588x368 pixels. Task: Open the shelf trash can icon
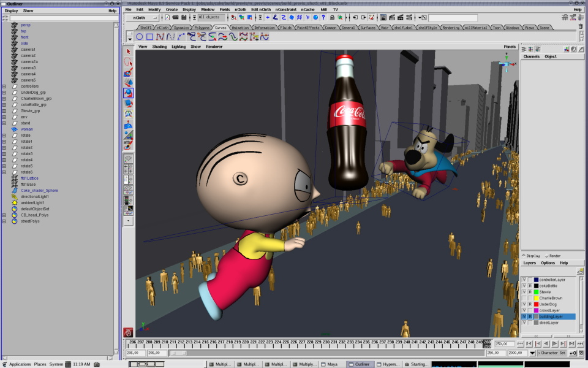(x=581, y=26)
